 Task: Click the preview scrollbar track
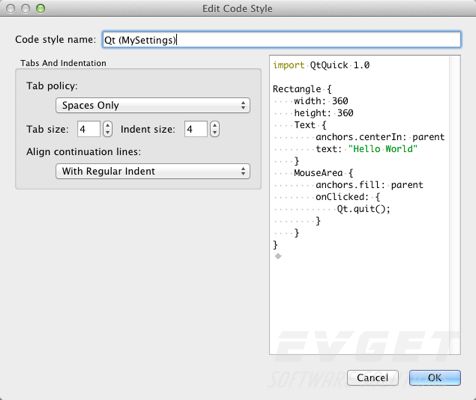(x=454, y=205)
